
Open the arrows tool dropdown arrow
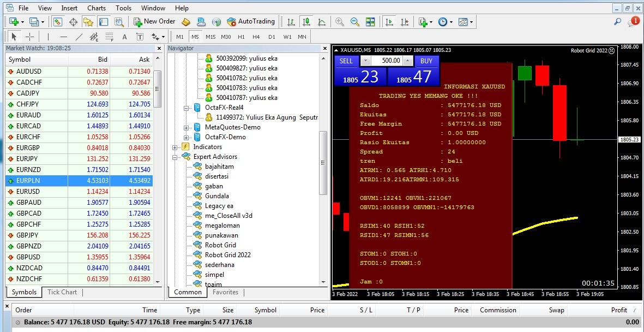[x=163, y=37]
